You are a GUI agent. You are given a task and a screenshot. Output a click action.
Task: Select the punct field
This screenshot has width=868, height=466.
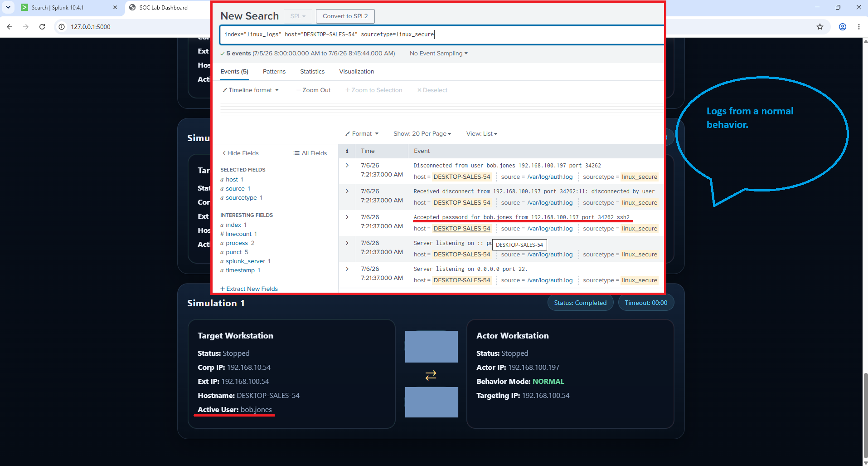[234, 252]
